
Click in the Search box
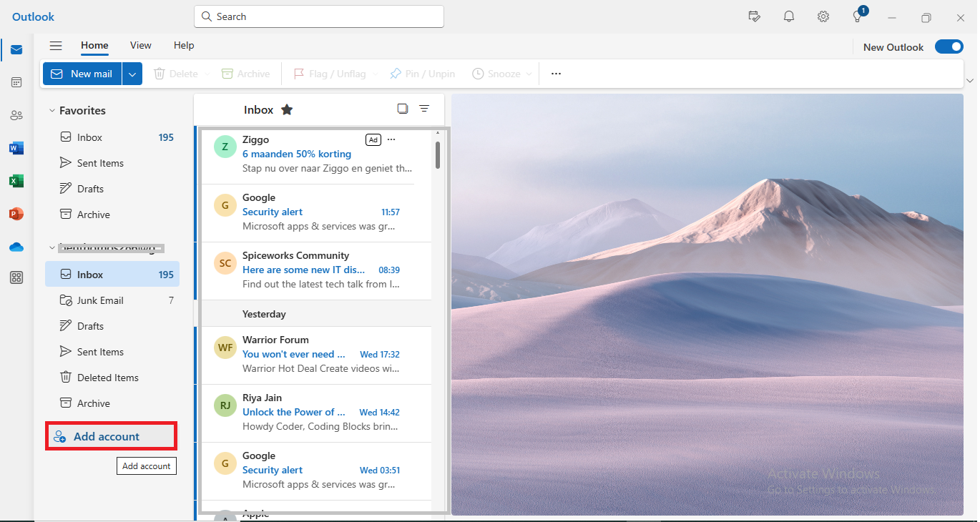coord(319,16)
